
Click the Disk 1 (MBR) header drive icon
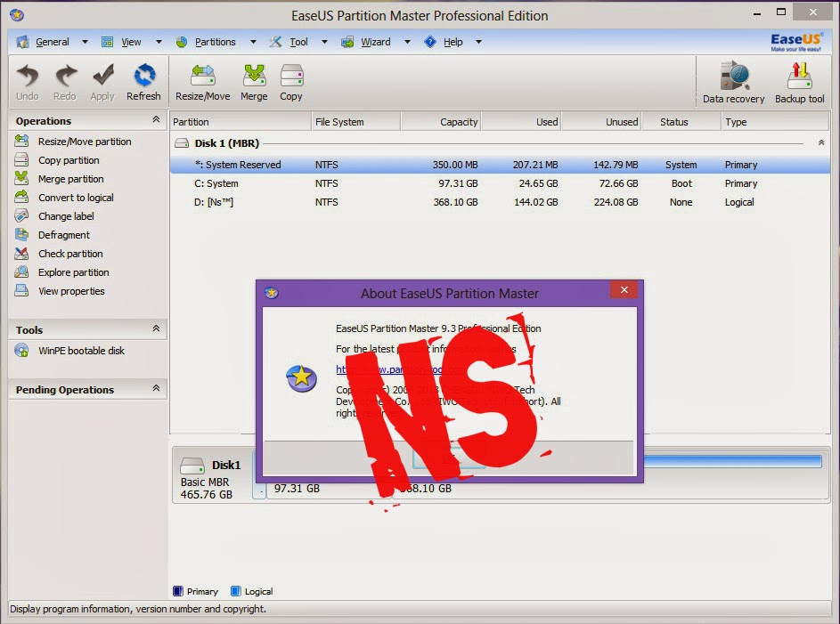point(182,143)
